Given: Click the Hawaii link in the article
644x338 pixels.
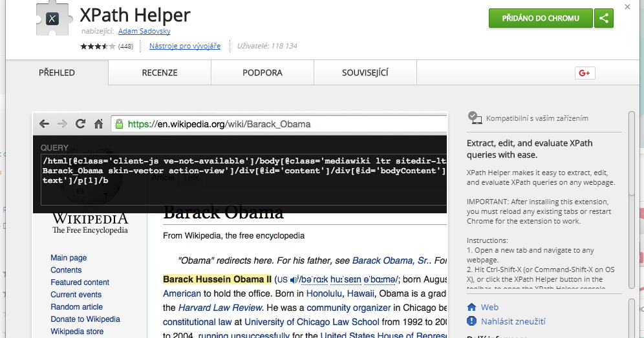Looking at the screenshot, I should coord(361,293).
